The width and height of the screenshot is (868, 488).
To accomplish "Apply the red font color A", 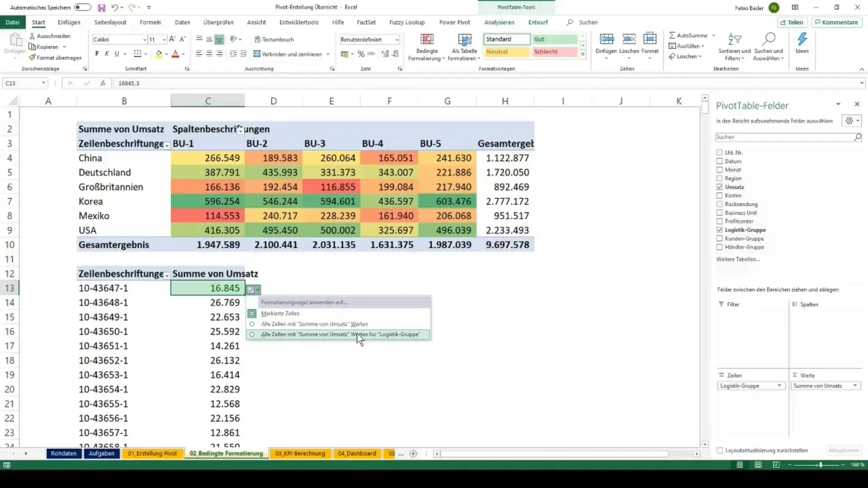I will tap(175, 54).
